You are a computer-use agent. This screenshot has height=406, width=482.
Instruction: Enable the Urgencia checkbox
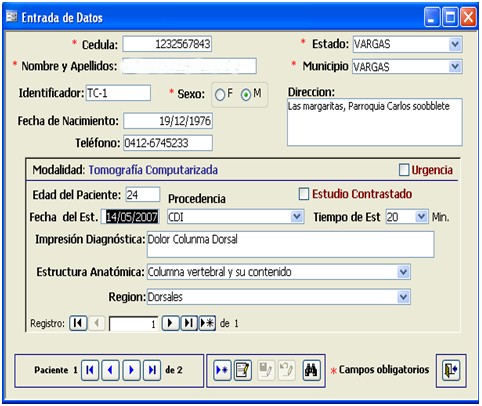click(404, 170)
